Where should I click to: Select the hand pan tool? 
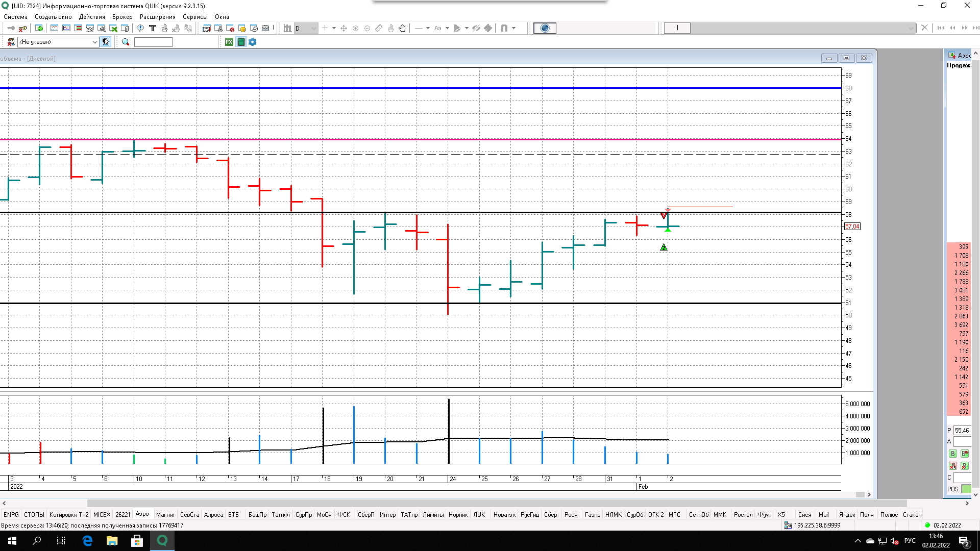click(x=402, y=28)
